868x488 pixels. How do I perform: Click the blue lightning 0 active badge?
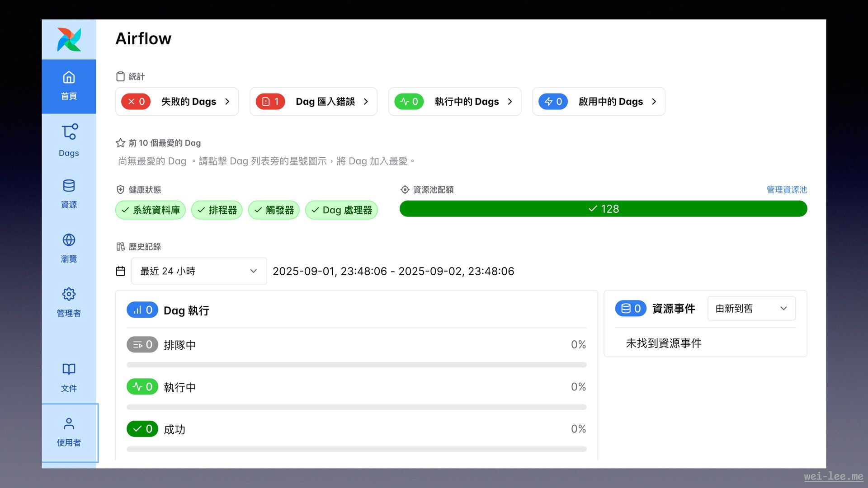click(553, 102)
